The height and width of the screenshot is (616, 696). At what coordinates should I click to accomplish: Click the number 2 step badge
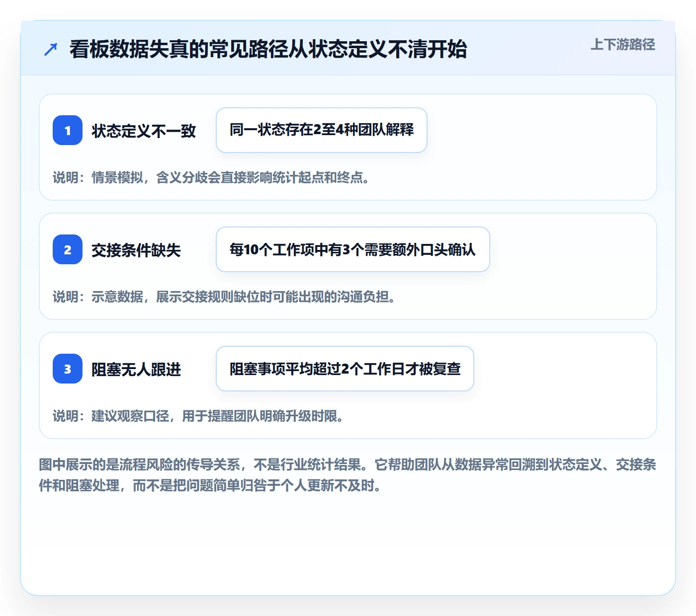(x=68, y=249)
